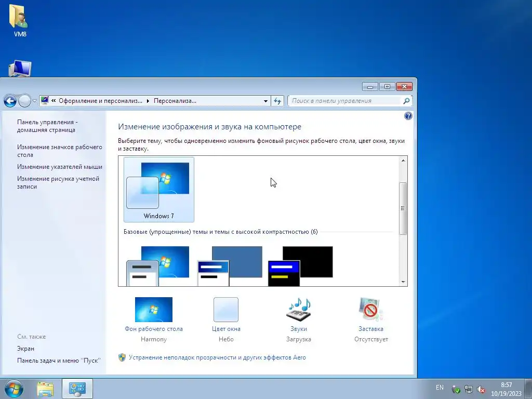Open recent pages dropdown next to Forward
532x399 pixels.
(35, 101)
